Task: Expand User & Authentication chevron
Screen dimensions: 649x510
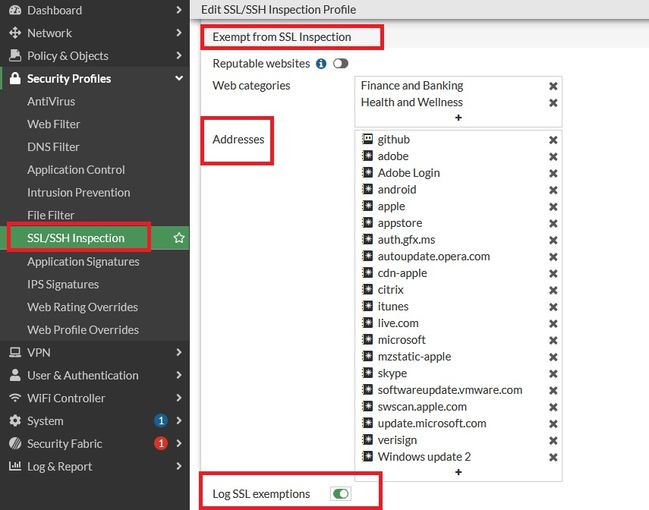Action: [x=178, y=375]
